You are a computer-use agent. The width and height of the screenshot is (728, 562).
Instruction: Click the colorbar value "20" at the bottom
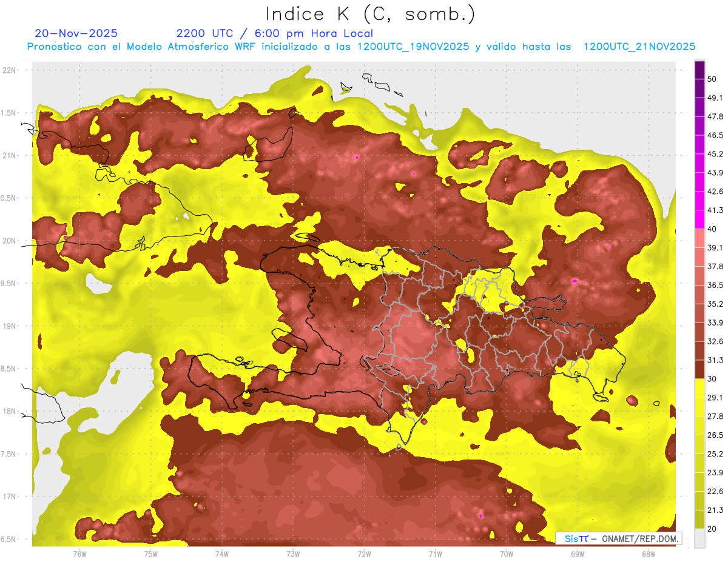[712, 529]
